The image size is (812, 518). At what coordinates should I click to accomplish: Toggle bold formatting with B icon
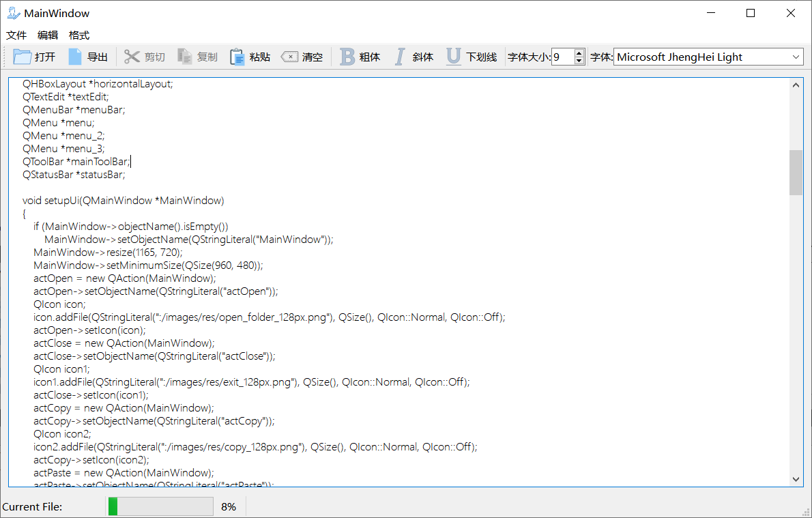(347, 57)
